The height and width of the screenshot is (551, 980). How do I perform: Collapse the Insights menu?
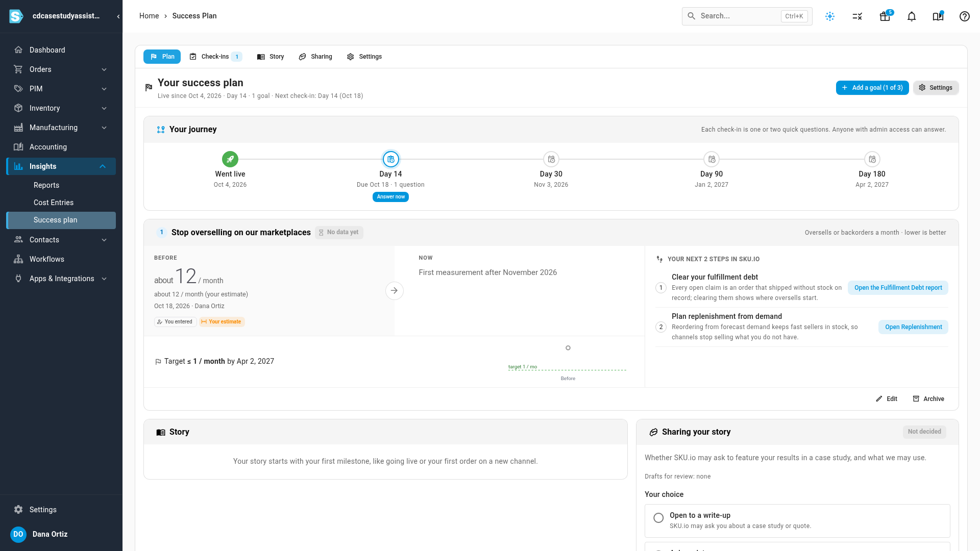[61, 166]
